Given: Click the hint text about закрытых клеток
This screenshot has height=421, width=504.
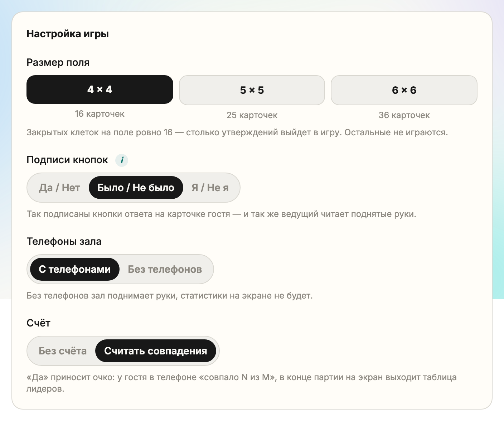Looking at the screenshot, I should (x=237, y=132).
